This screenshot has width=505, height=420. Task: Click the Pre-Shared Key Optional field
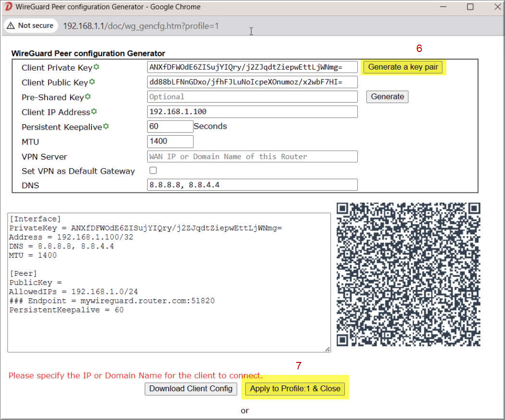[252, 97]
